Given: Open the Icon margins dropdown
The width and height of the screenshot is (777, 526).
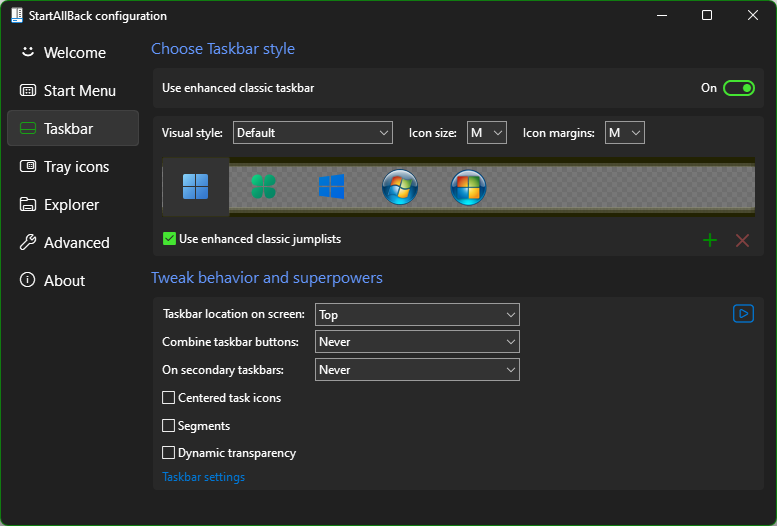Looking at the screenshot, I should coord(624,133).
